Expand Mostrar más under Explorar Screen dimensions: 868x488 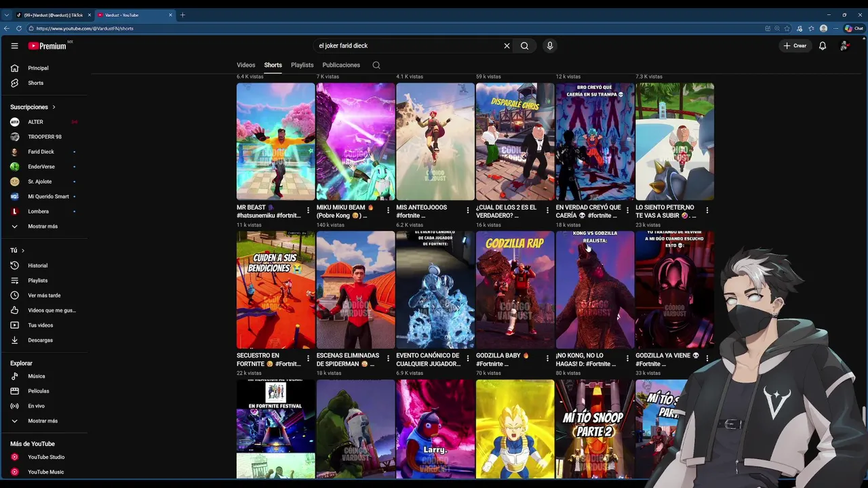click(x=43, y=421)
